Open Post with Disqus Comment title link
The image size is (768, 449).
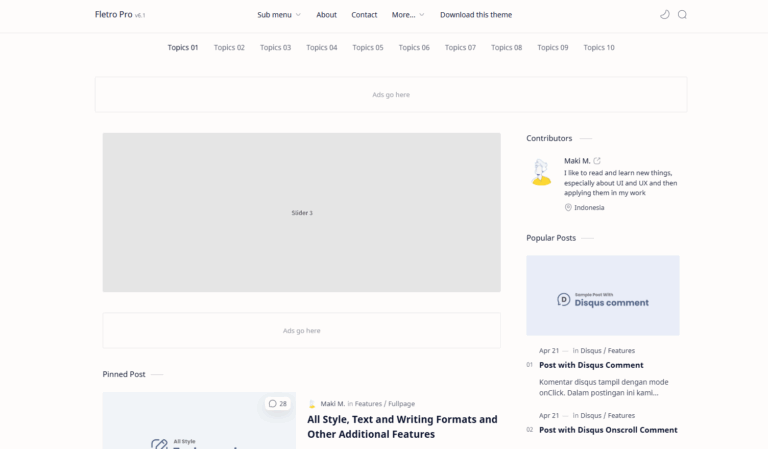(x=591, y=365)
